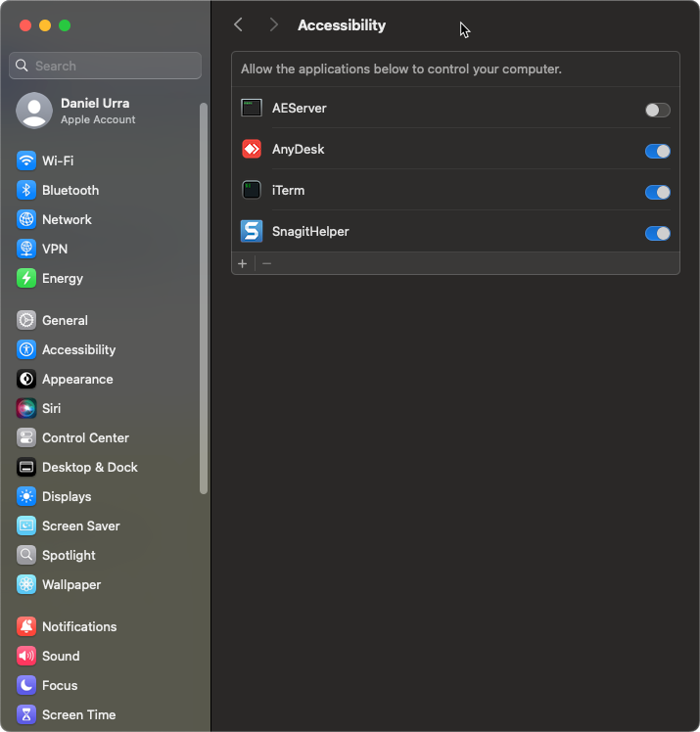Open the Appearance icon

point(26,379)
